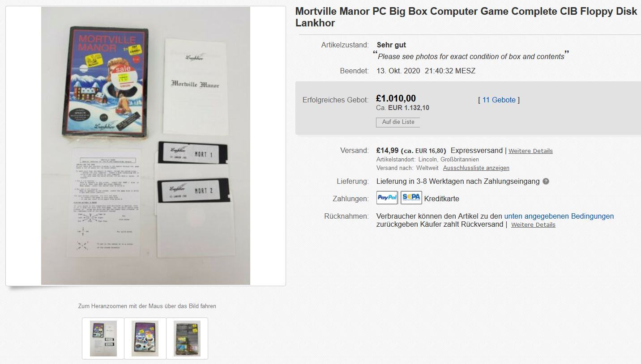Screen dimensions: 641x364
Task: Open the 11 Gebote bid history link
Action: point(499,100)
